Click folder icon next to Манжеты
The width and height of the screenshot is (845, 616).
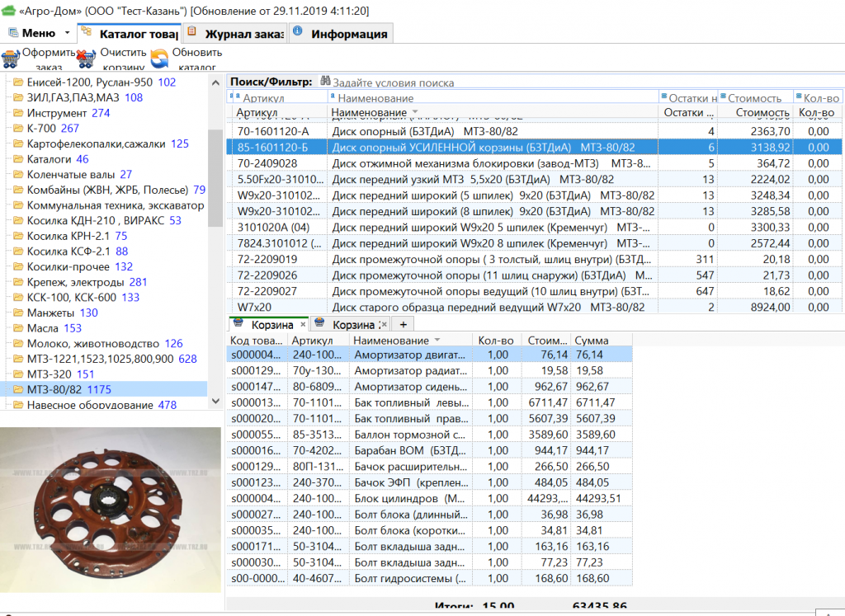(18, 313)
